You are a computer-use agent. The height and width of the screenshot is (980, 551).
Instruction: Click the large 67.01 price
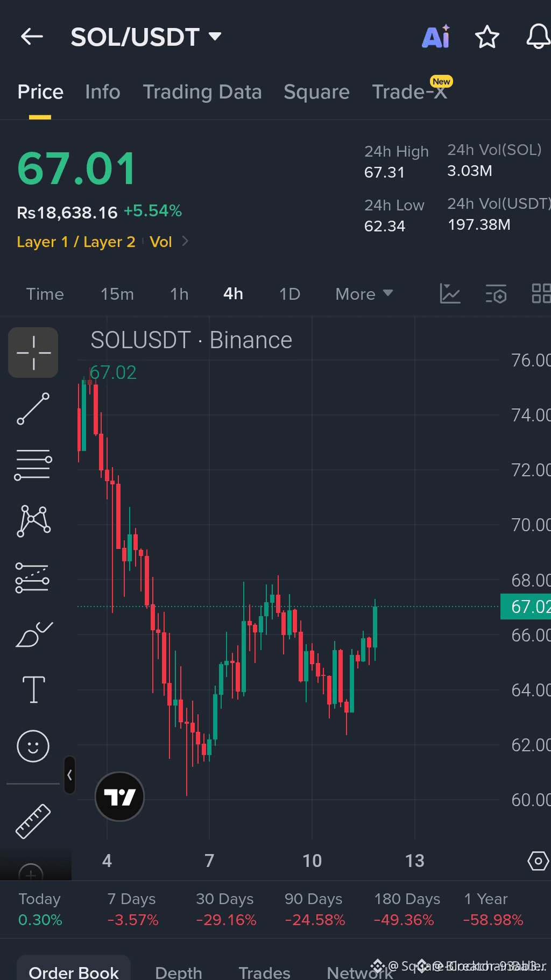click(x=77, y=168)
